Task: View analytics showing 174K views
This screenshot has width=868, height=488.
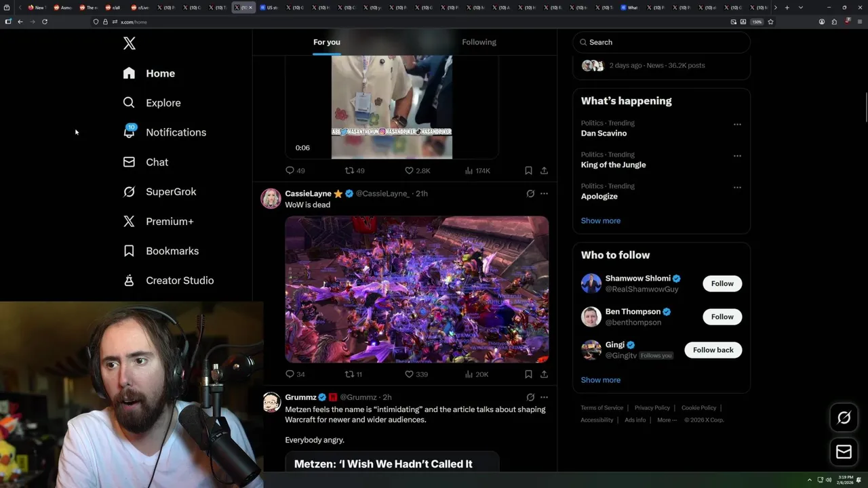Action: tap(477, 171)
